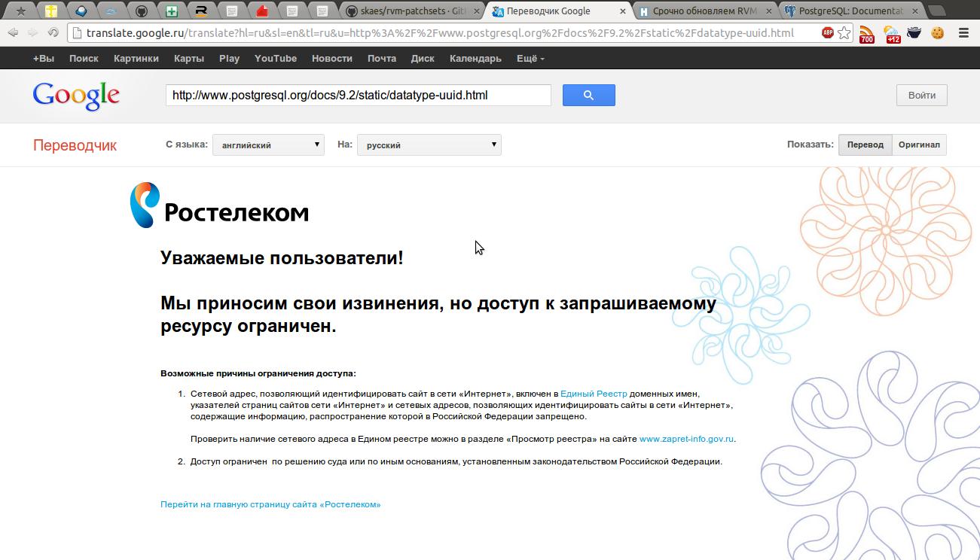This screenshot has width=980, height=560.
Task: Click the Возможные причины ограничения доступа: text
Action: point(258,373)
